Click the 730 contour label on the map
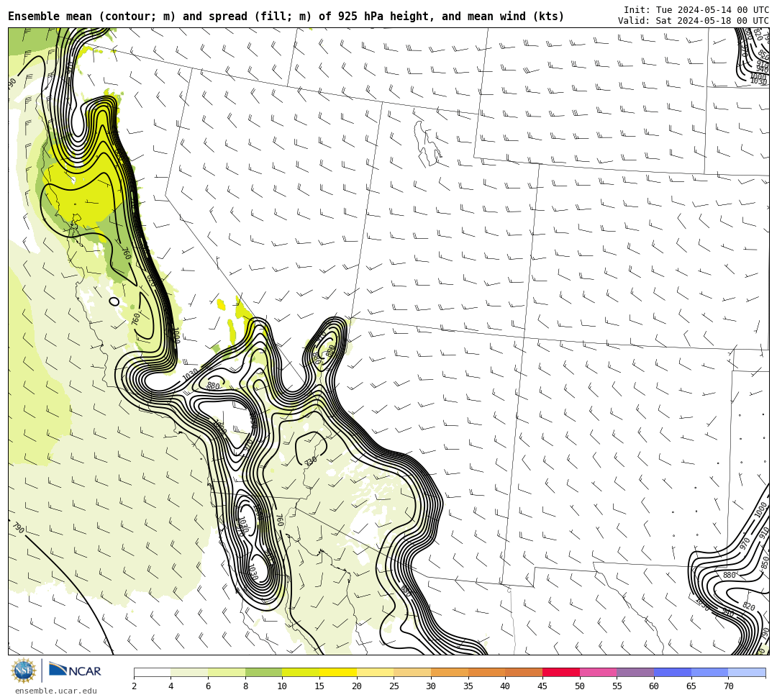Viewport: 777px width, 700px height. pyautogui.click(x=310, y=461)
